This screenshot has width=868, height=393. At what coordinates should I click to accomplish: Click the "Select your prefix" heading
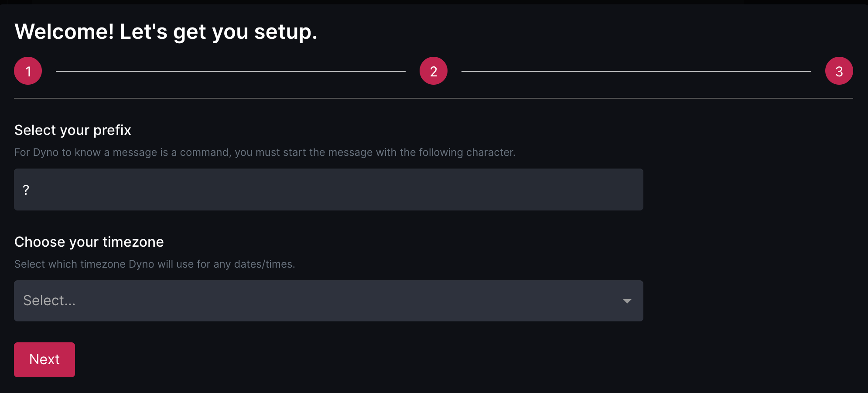(x=73, y=130)
